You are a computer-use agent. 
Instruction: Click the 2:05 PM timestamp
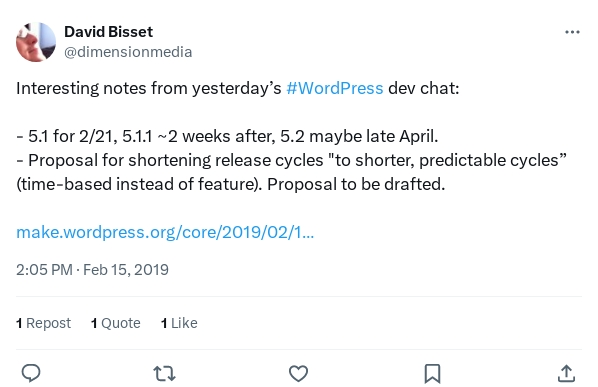(44, 270)
